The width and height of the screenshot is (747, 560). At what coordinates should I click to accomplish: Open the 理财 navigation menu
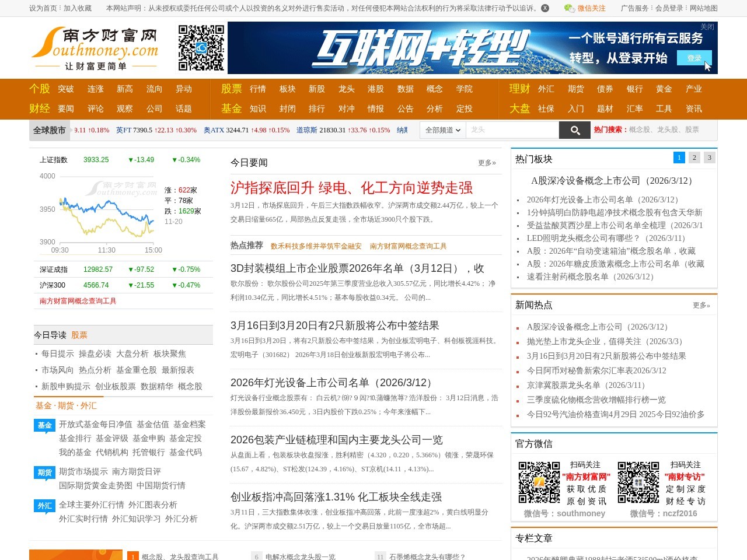[x=519, y=89]
